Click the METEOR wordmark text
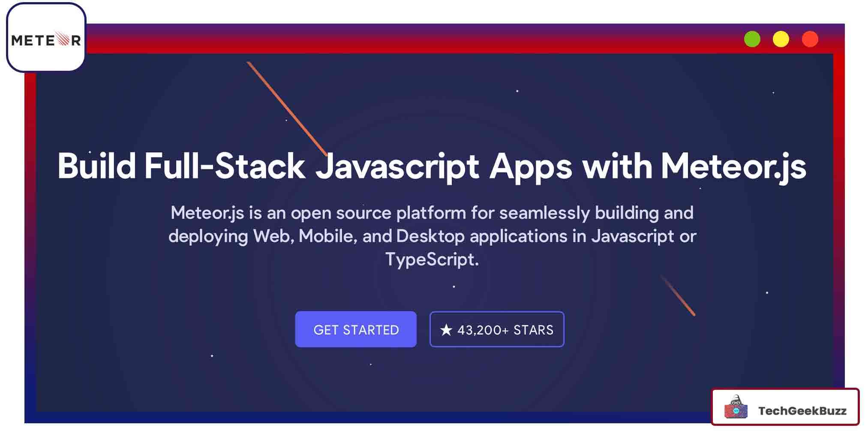Image resolution: width=868 pixels, height=431 pixels. [x=46, y=41]
